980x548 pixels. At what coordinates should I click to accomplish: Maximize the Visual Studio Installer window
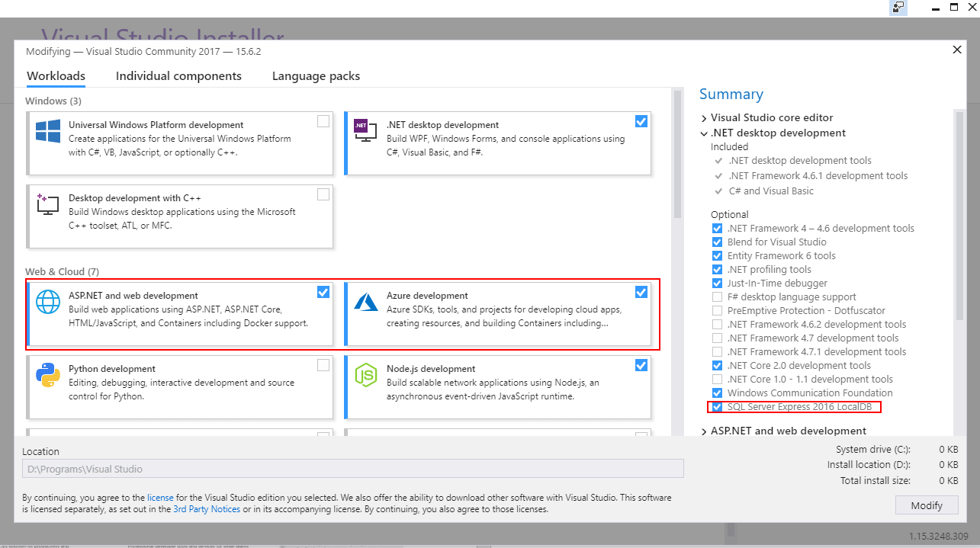(953, 7)
